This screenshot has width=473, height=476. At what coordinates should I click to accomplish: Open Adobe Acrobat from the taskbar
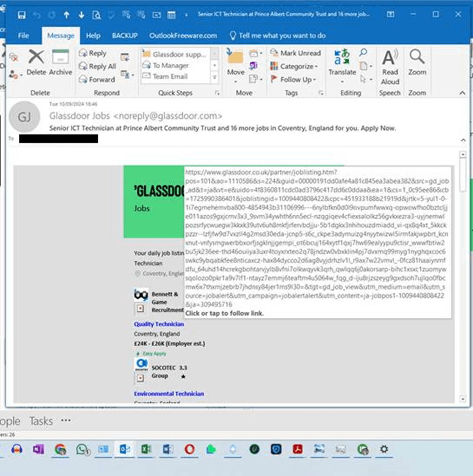coord(298,449)
